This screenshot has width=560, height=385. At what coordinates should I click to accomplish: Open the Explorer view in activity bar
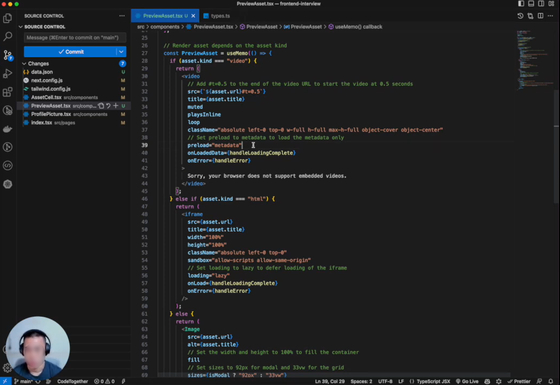pos(8,18)
